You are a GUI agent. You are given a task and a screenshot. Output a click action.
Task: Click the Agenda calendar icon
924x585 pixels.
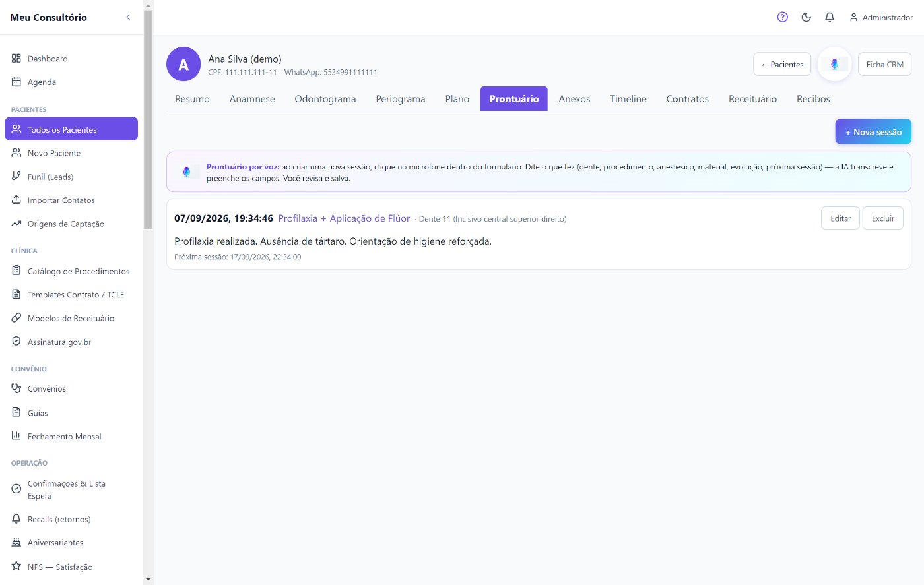coord(16,82)
